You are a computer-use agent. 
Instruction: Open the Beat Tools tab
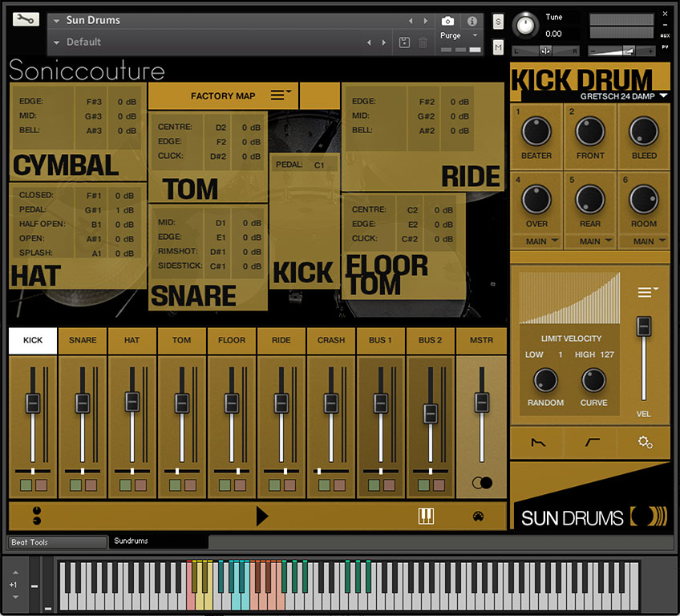[57, 542]
